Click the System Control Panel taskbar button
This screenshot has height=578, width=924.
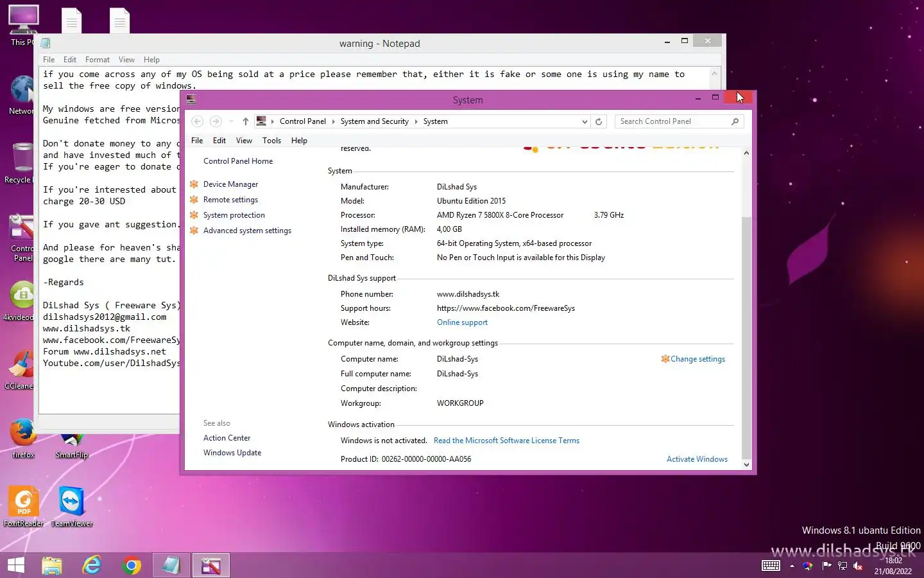tap(211, 566)
